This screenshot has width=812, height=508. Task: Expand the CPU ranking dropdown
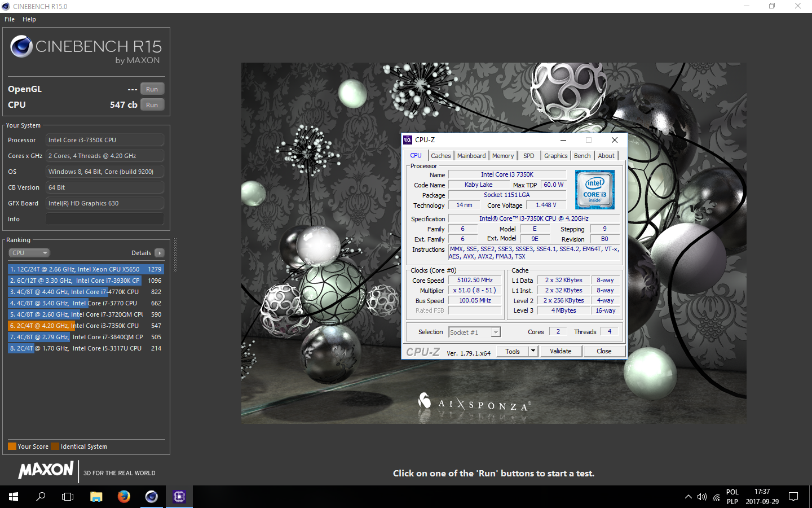29,253
